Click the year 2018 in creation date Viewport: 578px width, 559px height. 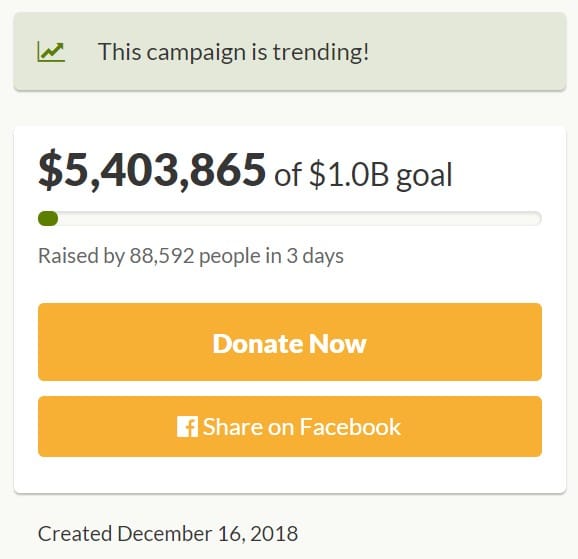coord(274,534)
